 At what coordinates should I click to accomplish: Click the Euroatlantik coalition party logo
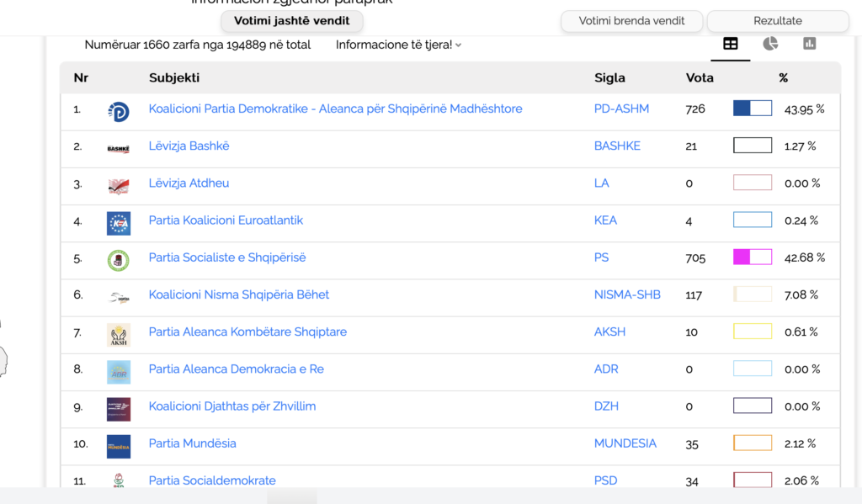coord(119,223)
